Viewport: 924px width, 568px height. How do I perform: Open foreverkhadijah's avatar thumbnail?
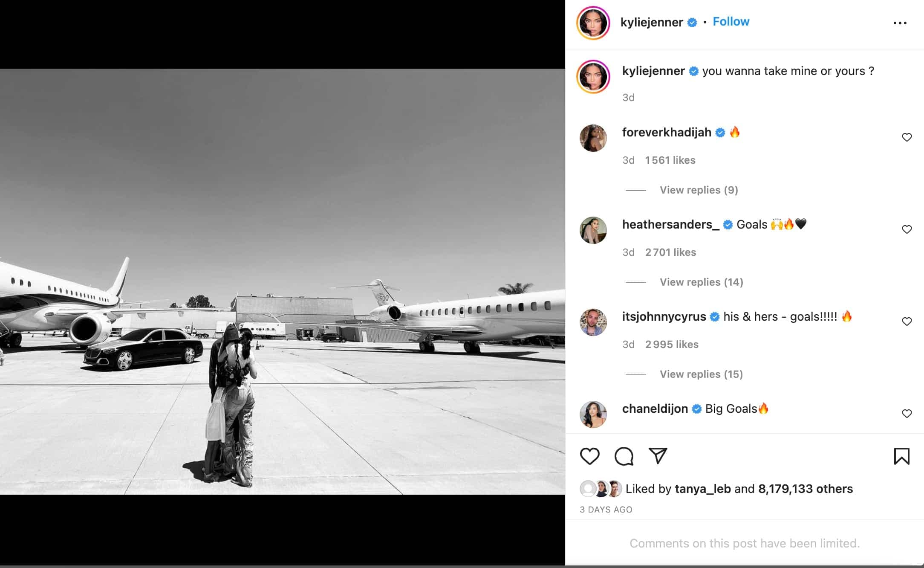(593, 138)
